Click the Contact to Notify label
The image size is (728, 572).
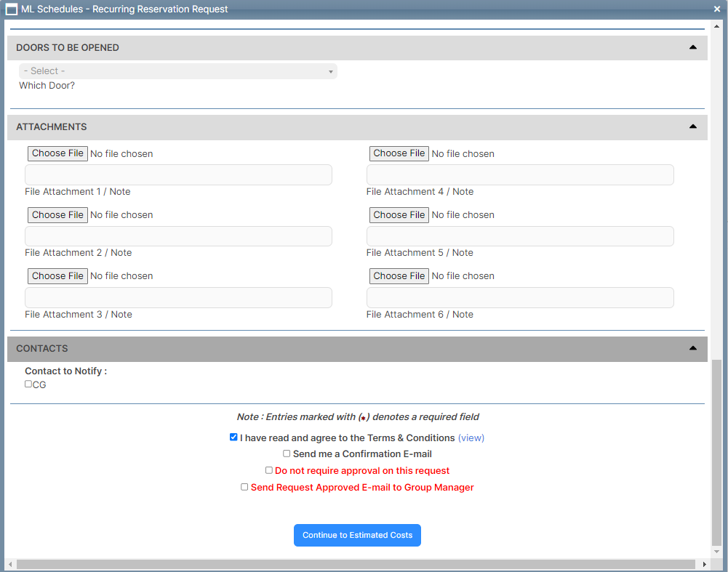(66, 371)
